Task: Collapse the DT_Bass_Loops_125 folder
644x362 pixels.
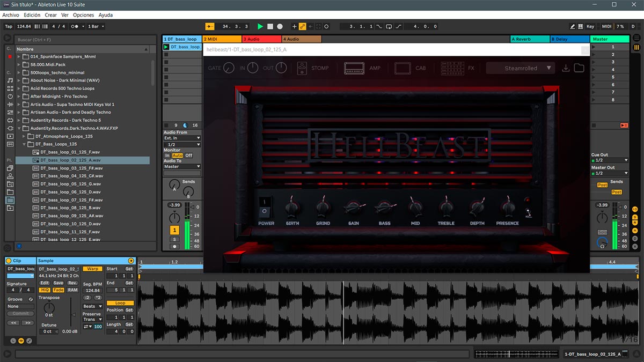Action: click(25, 144)
